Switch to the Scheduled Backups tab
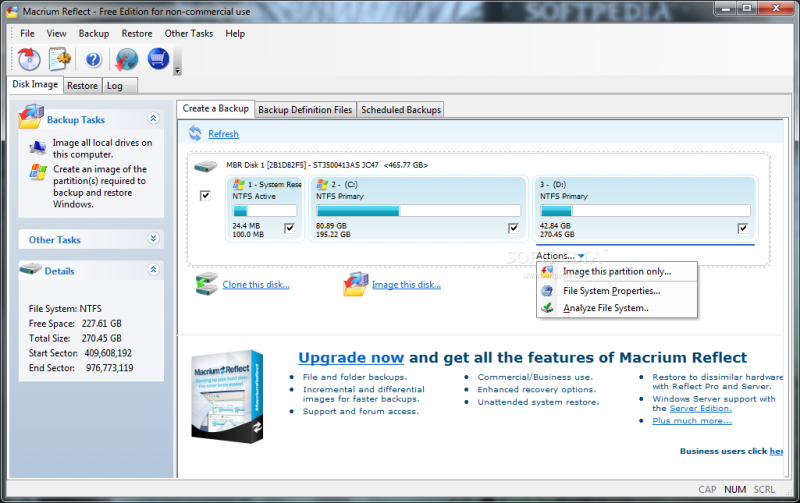The width and height of the screenshot is (800, 503). coord(400,109)
